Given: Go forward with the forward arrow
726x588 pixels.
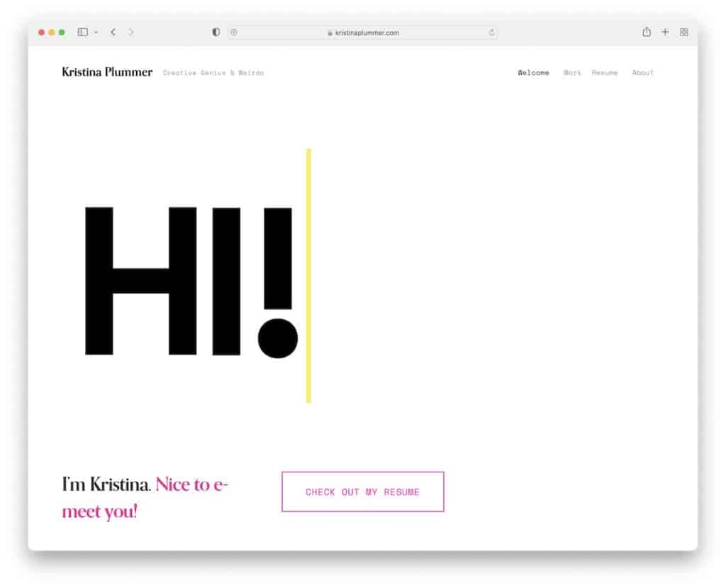Looking at the screenshot, I should (131, 32).
